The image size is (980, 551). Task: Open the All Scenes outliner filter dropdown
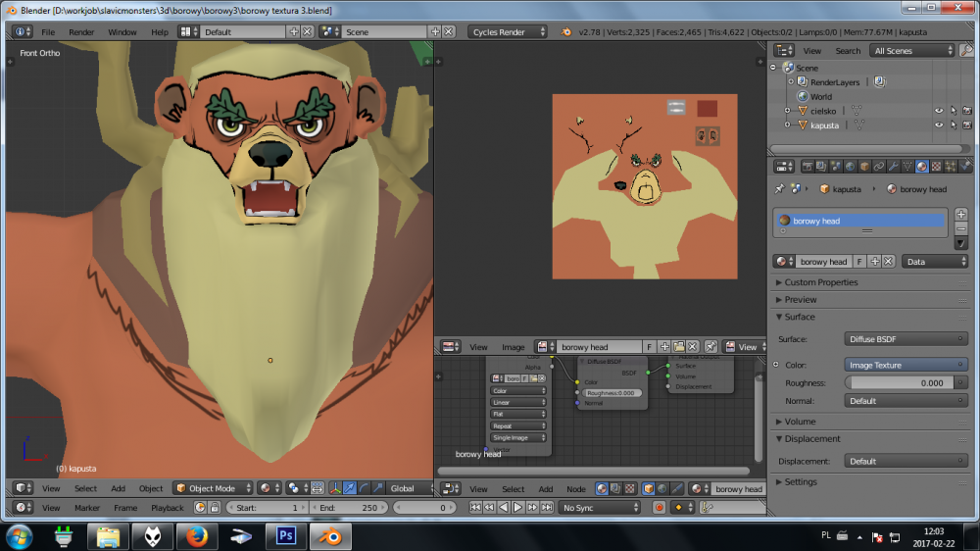tap(912, 51)
